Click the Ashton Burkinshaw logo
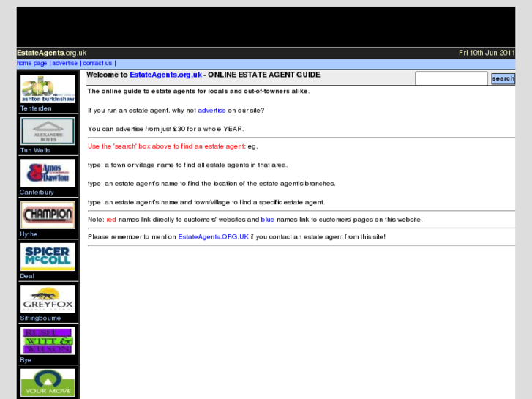 48,89
